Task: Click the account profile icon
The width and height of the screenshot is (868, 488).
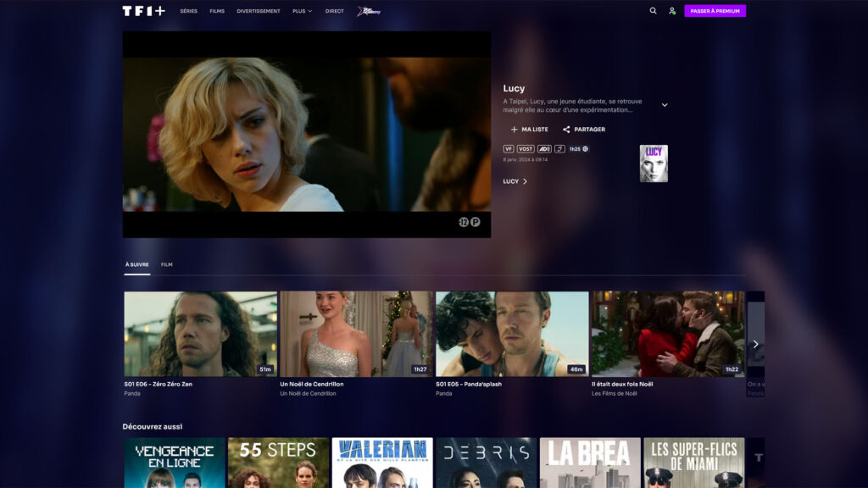Action: pos(672,12)
